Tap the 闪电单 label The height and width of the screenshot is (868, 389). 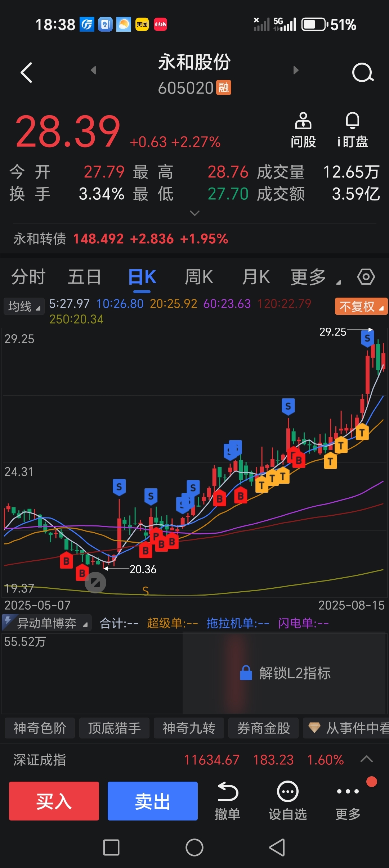pos(303,623)
